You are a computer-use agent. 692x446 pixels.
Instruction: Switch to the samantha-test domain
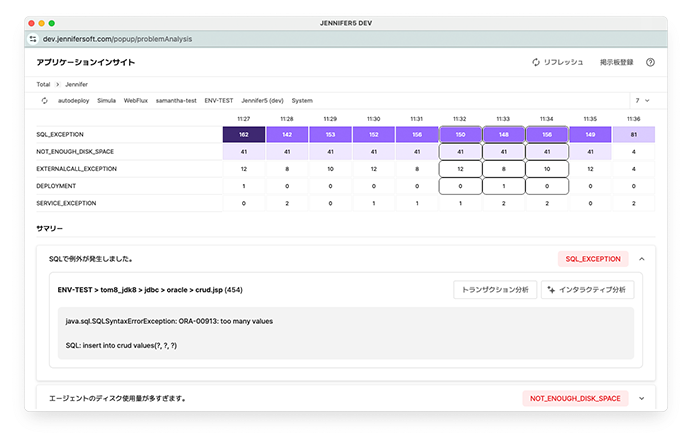(x=176, y=100)
